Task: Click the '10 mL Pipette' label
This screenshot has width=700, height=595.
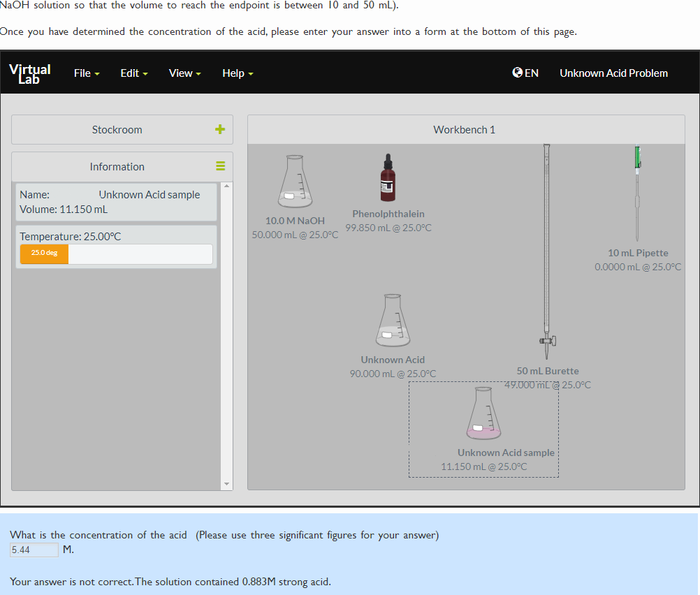Action: pos(638,253)
